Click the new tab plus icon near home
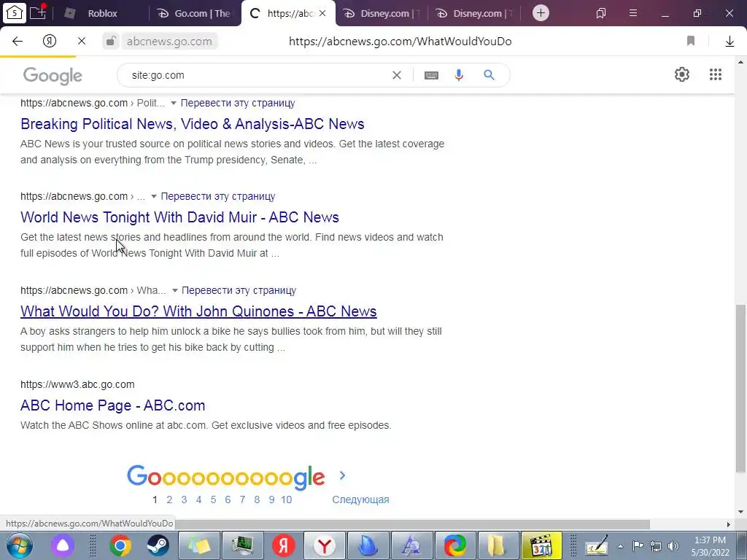Image resolution: width=747 pixels, height=560 pixels. (x=38, y=12)
